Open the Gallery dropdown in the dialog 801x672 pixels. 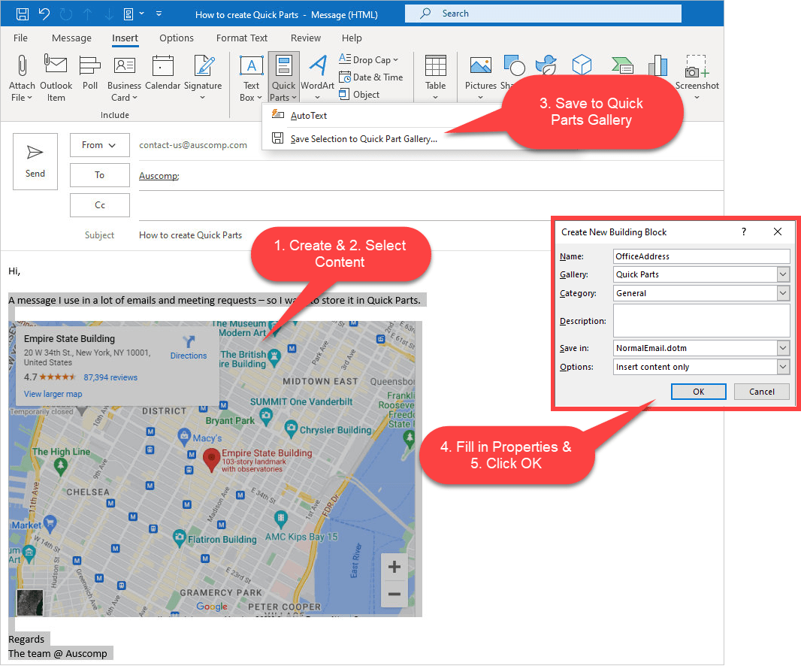click(x=782, y=274)
